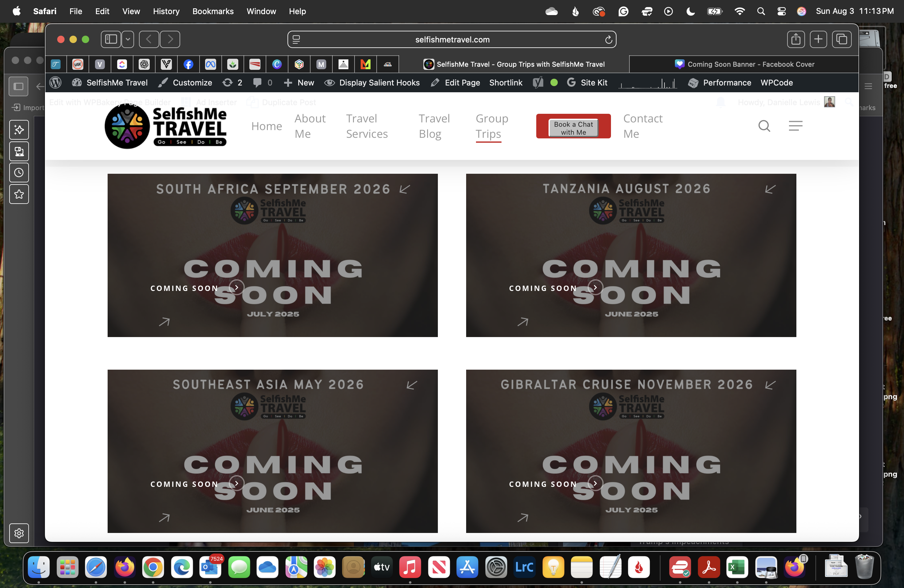Open the website search magnifier icon
This screenshot has height=588, width=904.
coord(764,126)
